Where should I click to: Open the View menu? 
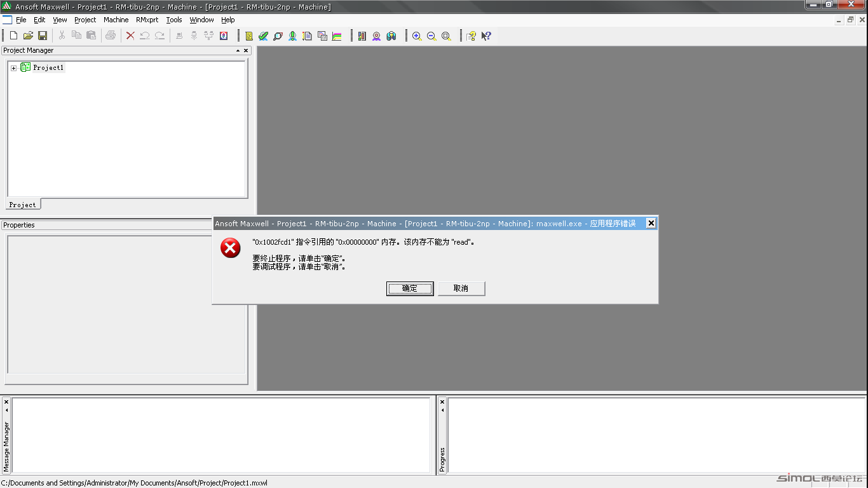point(60,20)
